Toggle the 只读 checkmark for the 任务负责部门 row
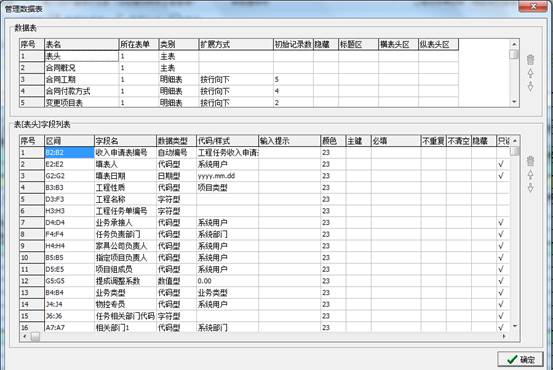The image size is (553, 370). 501,234
